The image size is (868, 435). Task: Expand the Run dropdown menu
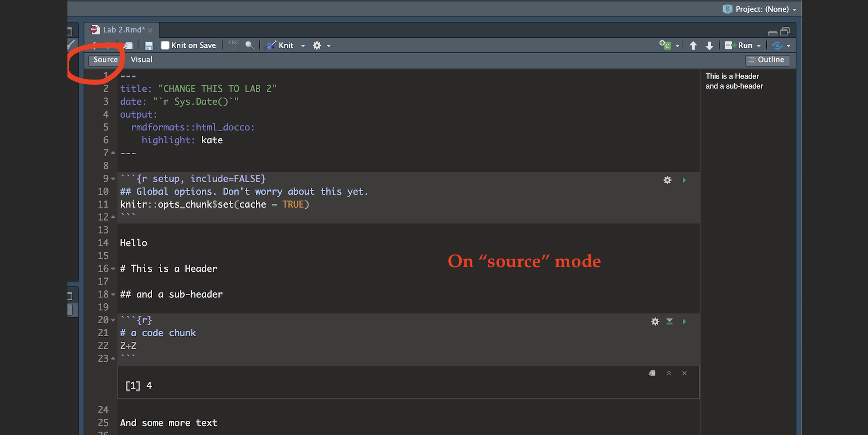click(759, 46)
